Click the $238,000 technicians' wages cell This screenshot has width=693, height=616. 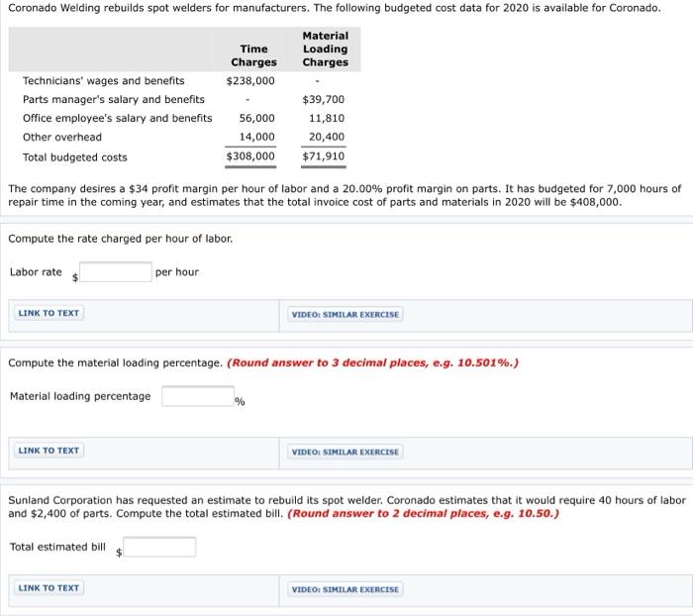[250, 81]
